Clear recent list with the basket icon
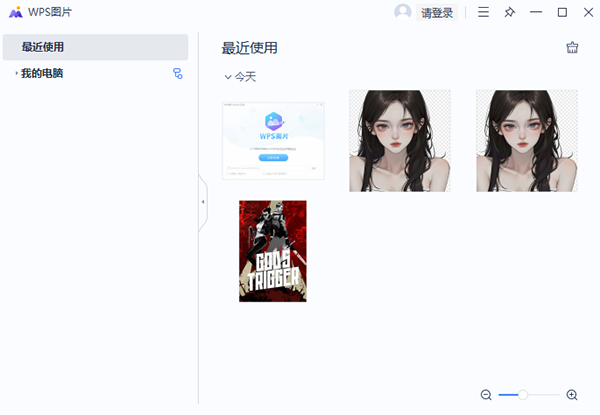Image resolution: width=600 pixels, height=415 pixels. 572,48
